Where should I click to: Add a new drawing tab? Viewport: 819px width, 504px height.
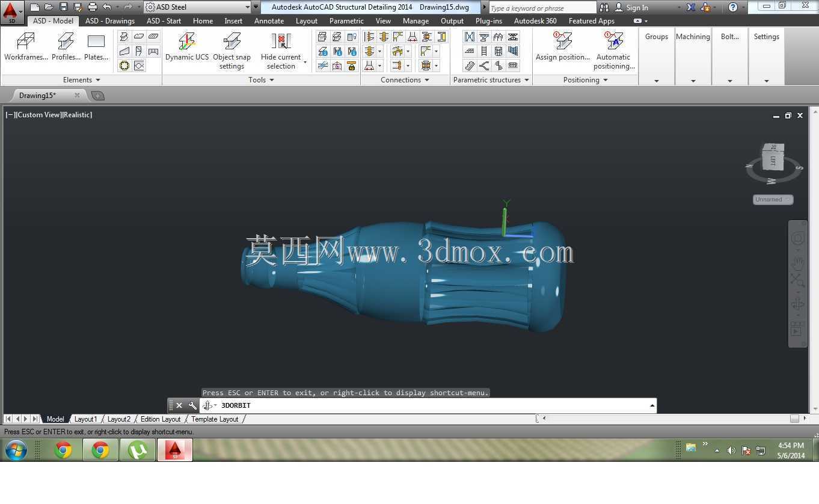coord(97,96)
